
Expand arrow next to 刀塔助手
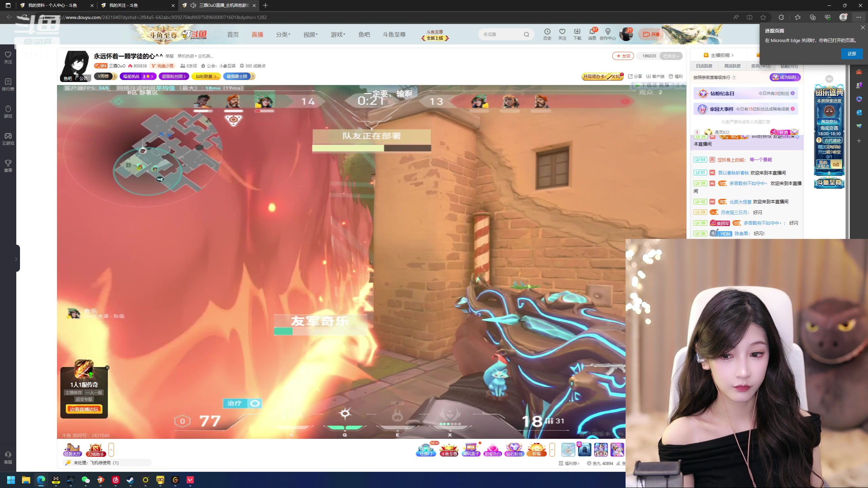click(111, 450)
